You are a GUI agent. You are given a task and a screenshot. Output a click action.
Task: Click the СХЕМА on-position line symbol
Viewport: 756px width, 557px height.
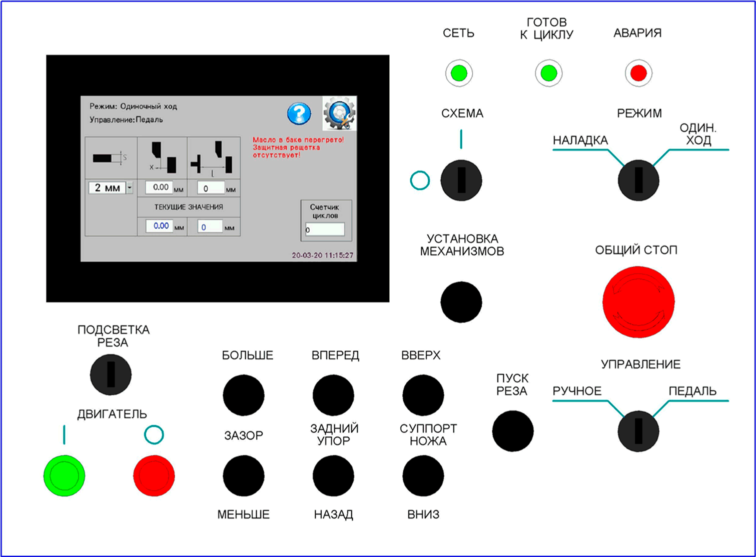pyautogui.click(x=461, y=139)
